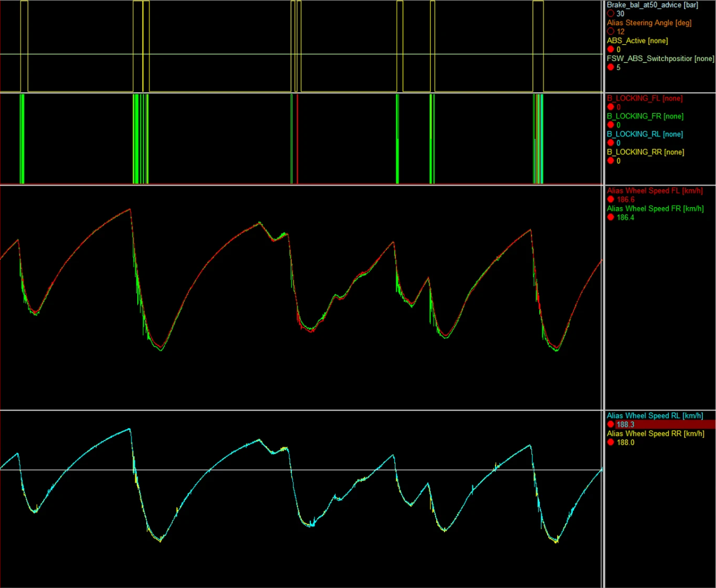Image resolution: width=716 pixels, height=588 pixels.
Task: Toggle Alias Wheel Speed FL circle marker
Action: 610,200
